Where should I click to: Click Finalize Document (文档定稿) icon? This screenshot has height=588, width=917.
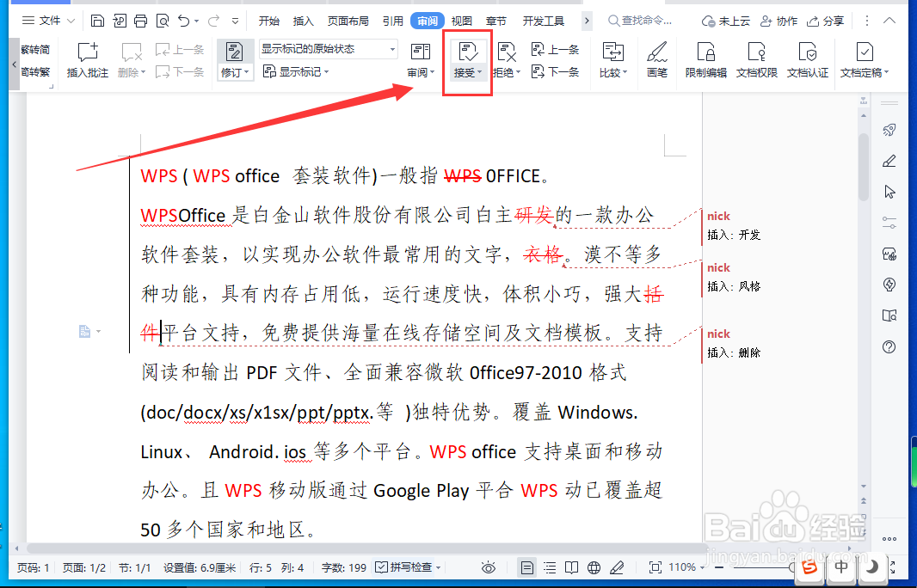coord(865,52)
